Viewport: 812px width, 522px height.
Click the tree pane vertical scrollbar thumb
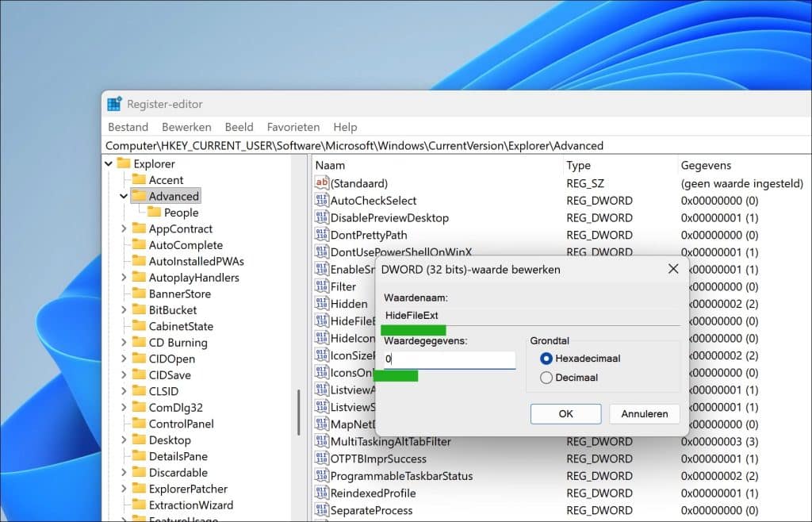coord(298,413)
